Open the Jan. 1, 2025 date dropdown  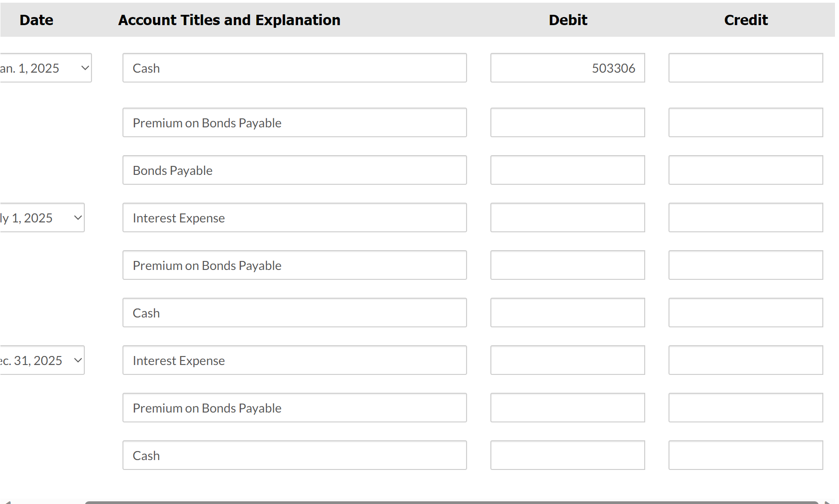tap(45, 68)
